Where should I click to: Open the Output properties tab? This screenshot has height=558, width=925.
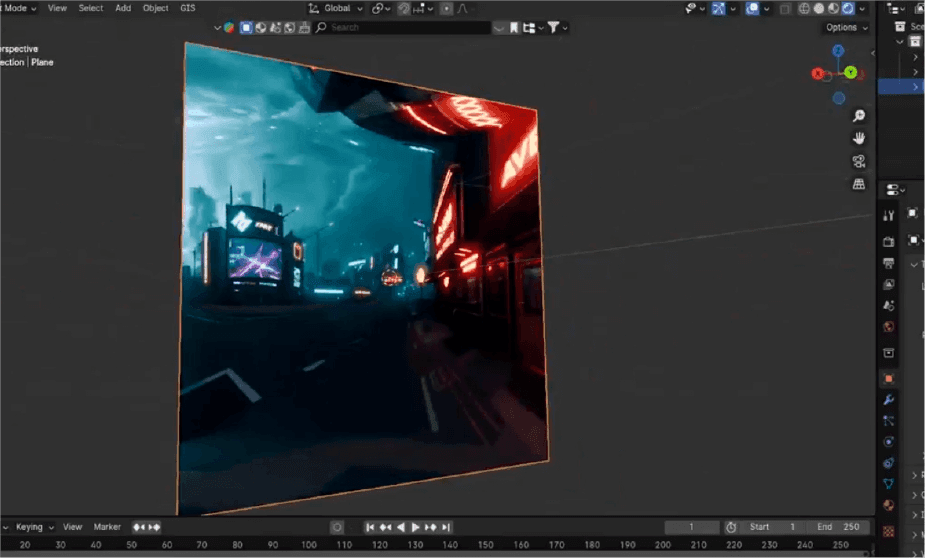click(x=888, y=263)
